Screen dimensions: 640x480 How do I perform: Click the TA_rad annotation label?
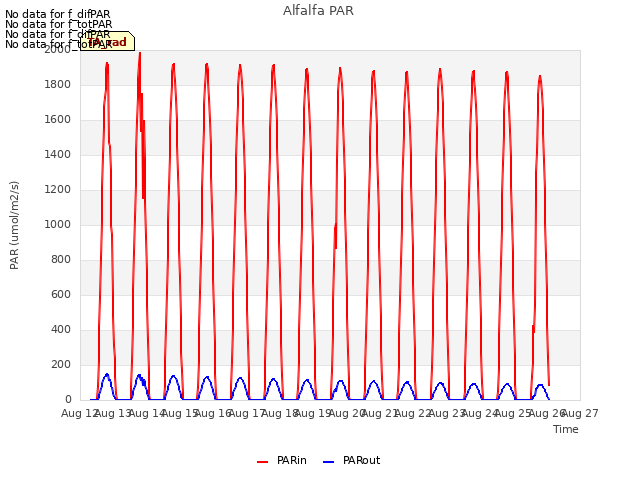(107, 42)
